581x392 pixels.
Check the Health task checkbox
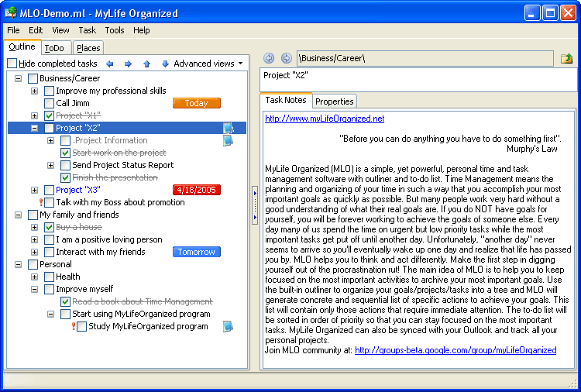coord(49,277)
